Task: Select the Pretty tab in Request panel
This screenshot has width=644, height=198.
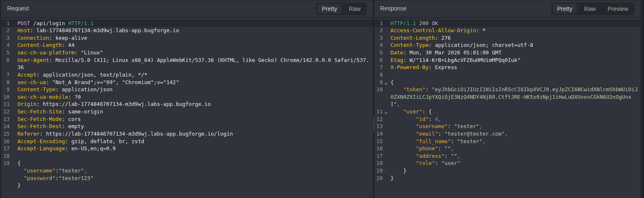Action: [x=329, y=9]
